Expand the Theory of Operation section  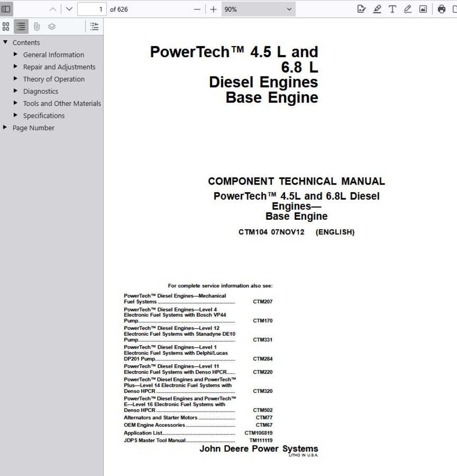click(x=16, y=79)
